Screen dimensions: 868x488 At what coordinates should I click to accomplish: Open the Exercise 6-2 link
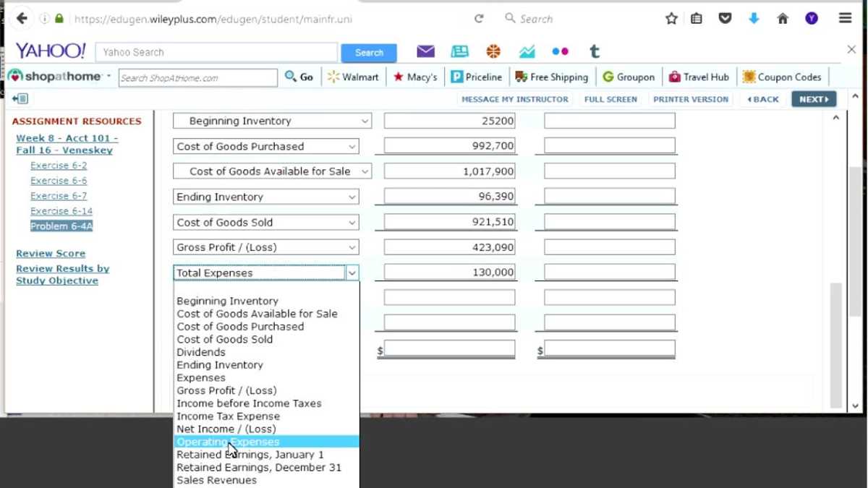(59, 166)
